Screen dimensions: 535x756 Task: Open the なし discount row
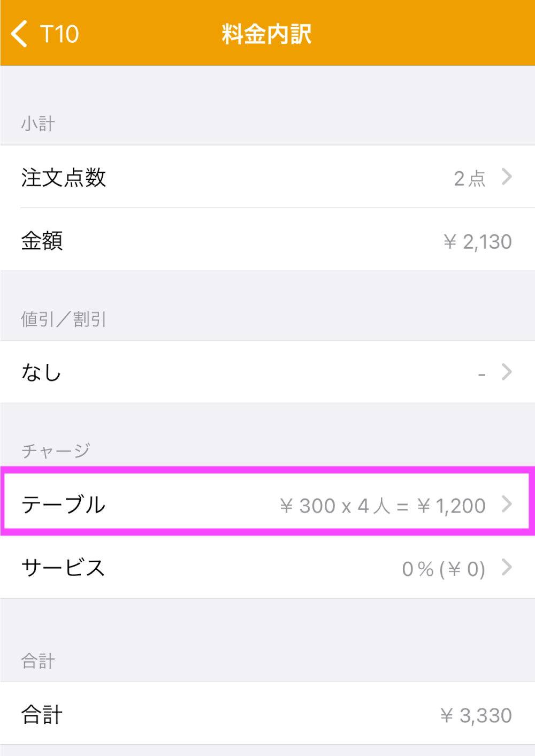tap(267, 372)
